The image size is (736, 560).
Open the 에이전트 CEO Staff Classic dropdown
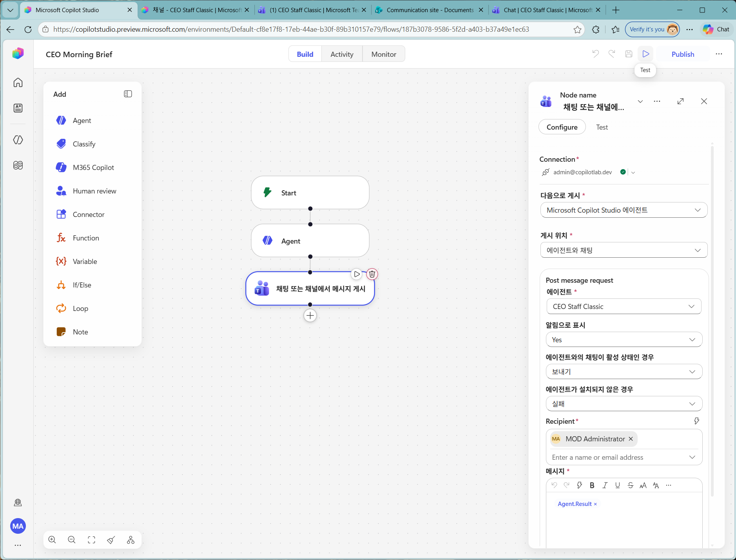624,307
